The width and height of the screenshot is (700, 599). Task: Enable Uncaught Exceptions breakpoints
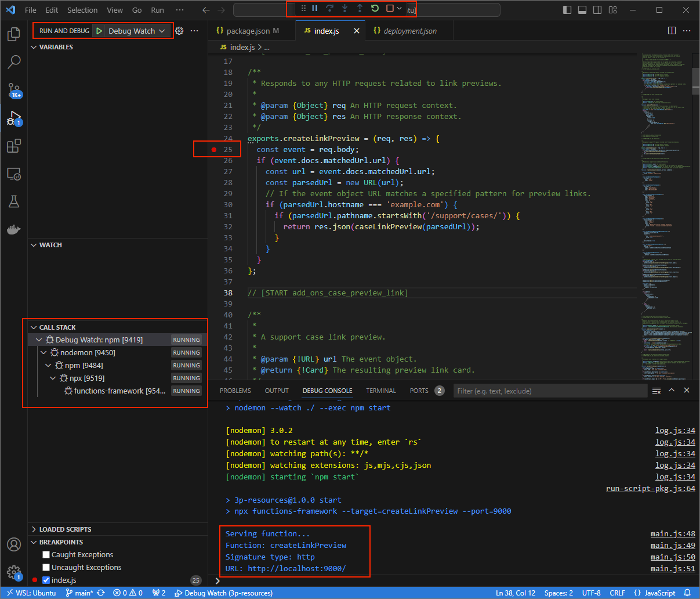coord(46,567)
